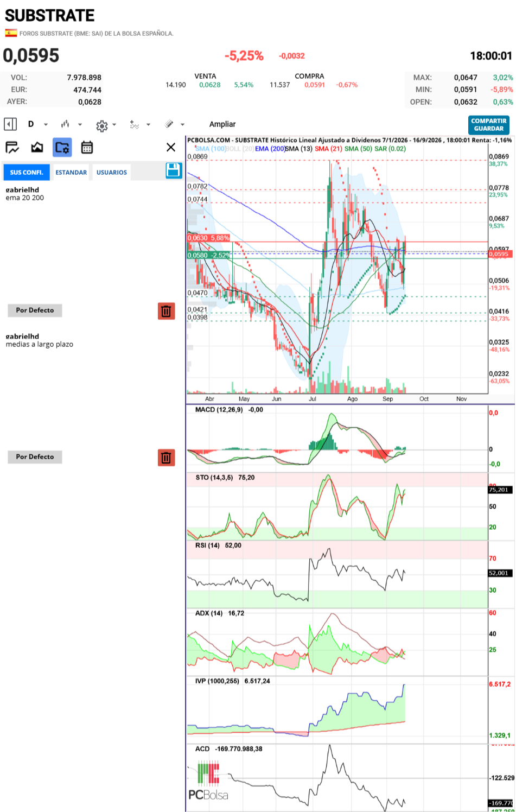Click the SMA (100) legend label

point(211,149)
